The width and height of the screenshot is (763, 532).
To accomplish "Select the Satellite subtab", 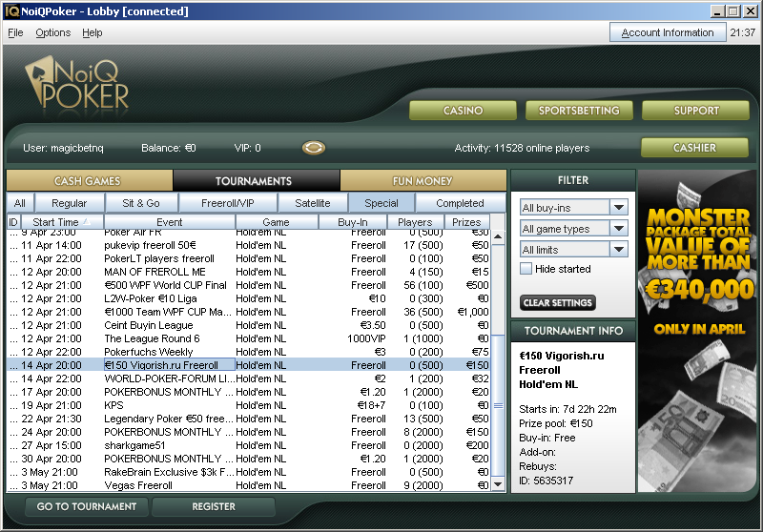I will point(313,203).
